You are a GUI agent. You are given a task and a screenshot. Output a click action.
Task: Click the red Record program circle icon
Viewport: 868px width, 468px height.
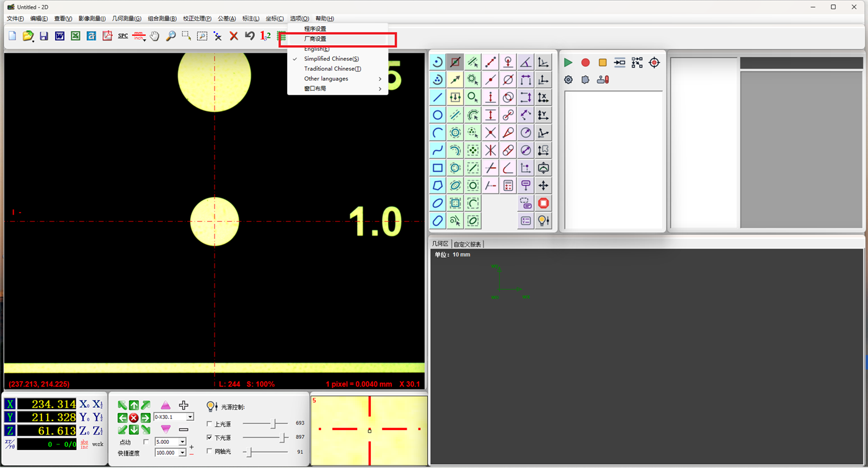pos(585,63)
